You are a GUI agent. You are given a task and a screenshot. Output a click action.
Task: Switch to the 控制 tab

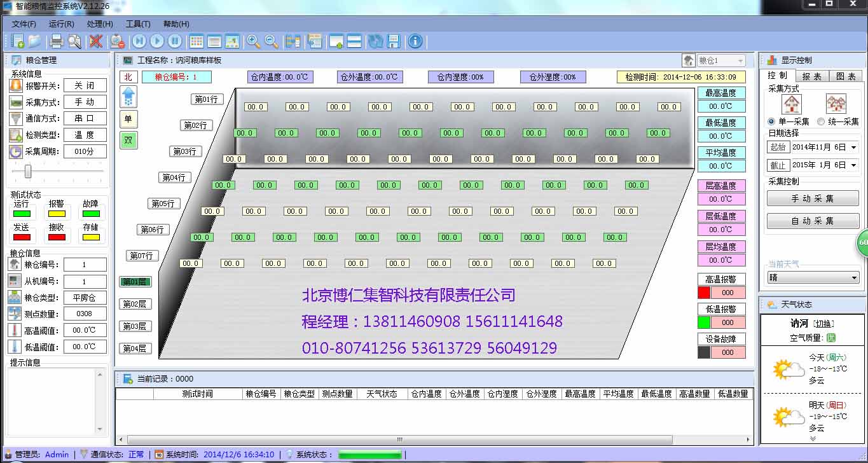point(778,75)
